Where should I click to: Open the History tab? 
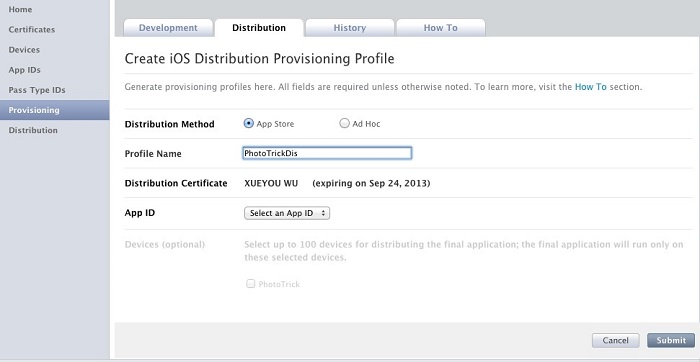(350, 28)
